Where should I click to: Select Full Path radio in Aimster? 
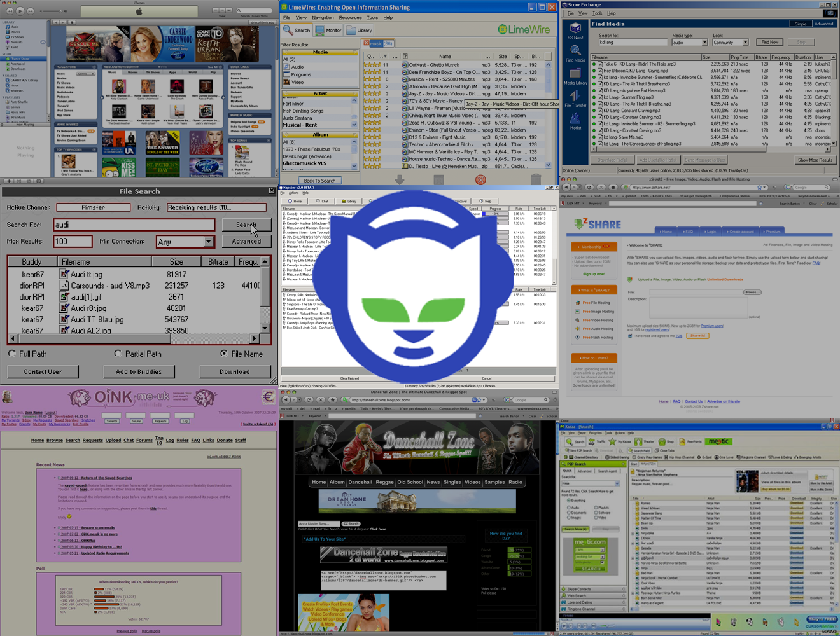tap(12, 354)
